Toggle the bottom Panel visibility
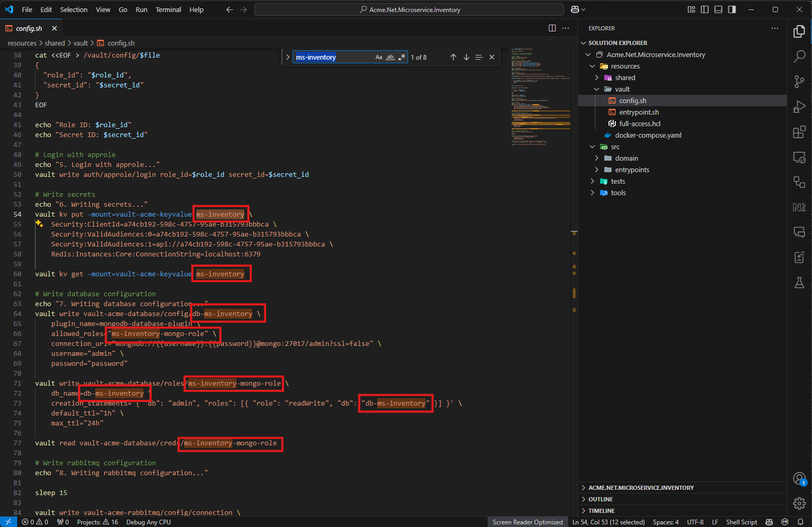The width and height of the screenshot is (812, 527). point(718,9)
